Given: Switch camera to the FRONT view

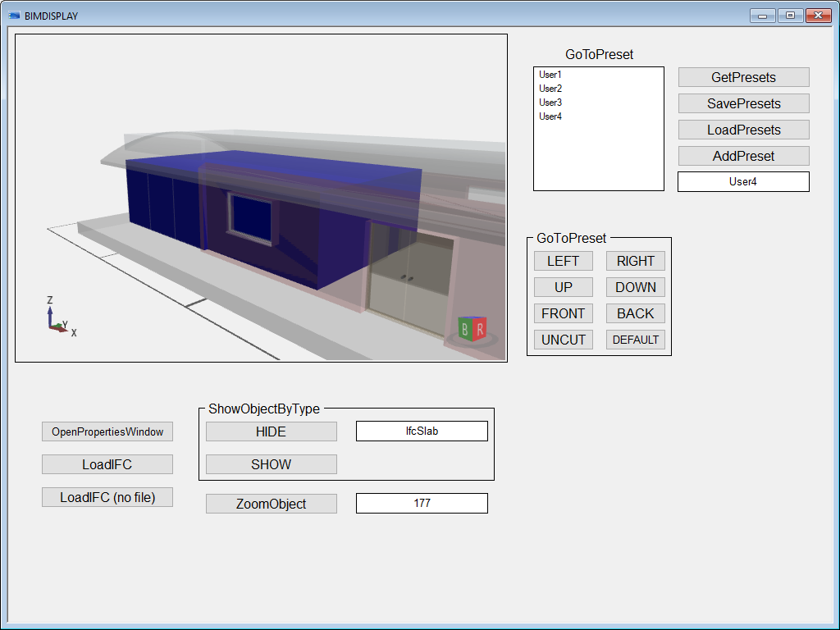Looking at the screenshot, I should 563,313.
